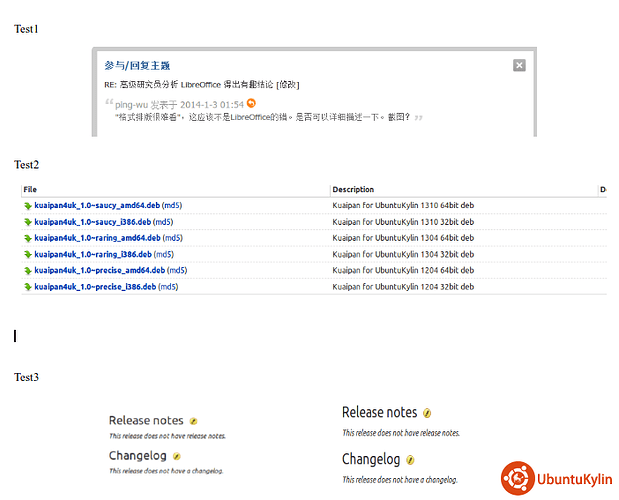
Task: Click edit pencil beside smaller Release notes heading
Action: coord(194,421)
